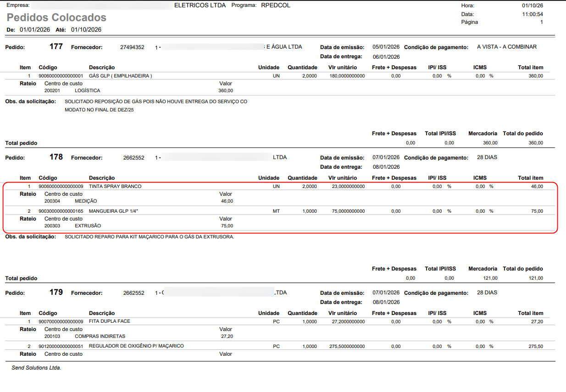Click the delivery date "06/01/2026"
The width and height of the screenshot is (566, 392).
(x=386, y=57)
